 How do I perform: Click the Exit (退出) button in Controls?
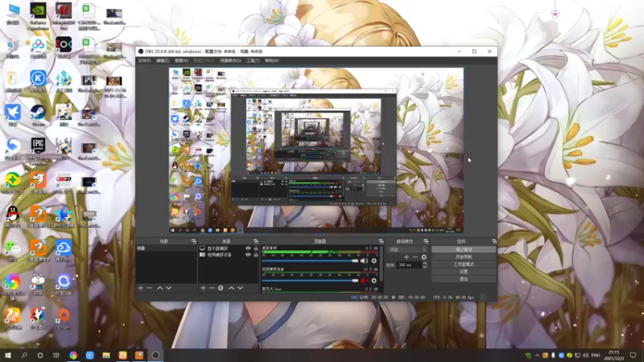tap(464, 279)
